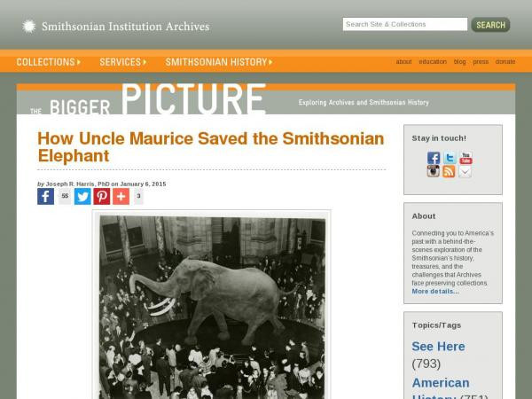The height and width of the screenshot is (399, 532).
Task: Open Instagram icon in Stay in touch
Action: tap(434, 171)
